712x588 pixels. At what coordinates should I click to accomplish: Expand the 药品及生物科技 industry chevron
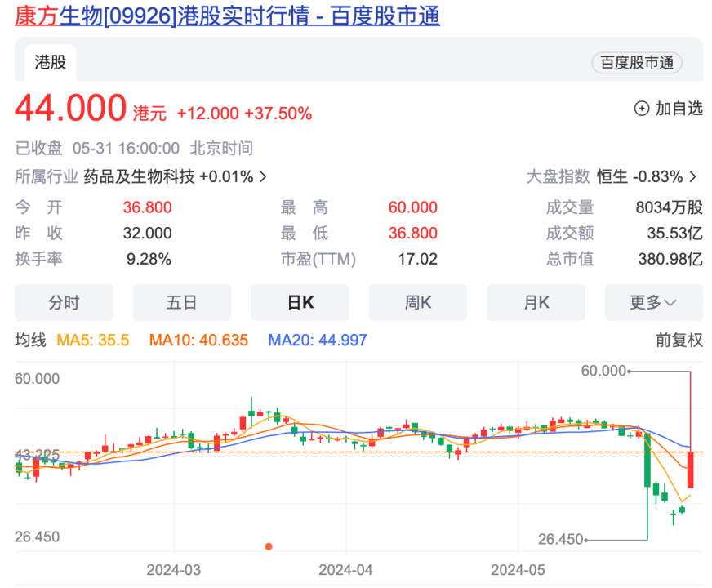coord(263,176)
